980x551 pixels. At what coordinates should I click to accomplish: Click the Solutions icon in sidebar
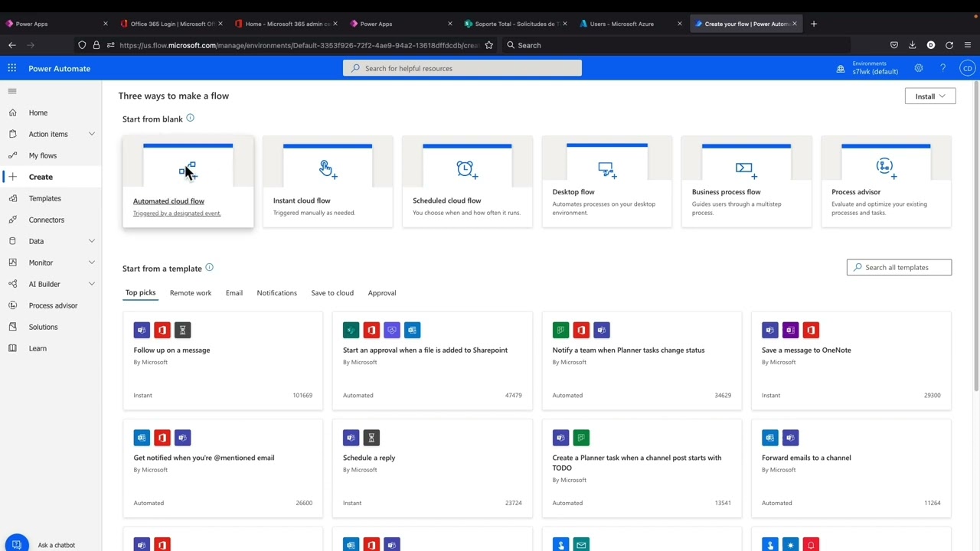tap(12, 327)
